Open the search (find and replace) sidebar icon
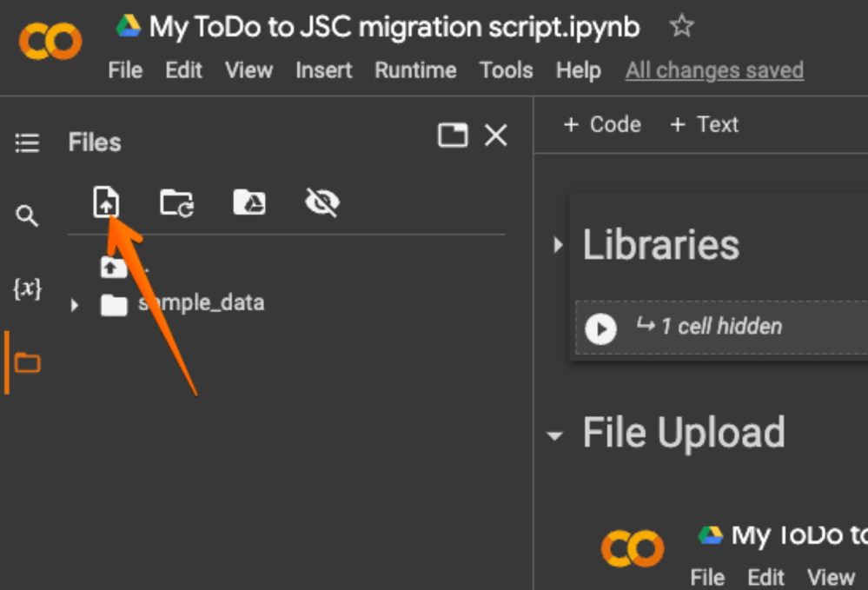The image size is (868, 590). [27, 215]
